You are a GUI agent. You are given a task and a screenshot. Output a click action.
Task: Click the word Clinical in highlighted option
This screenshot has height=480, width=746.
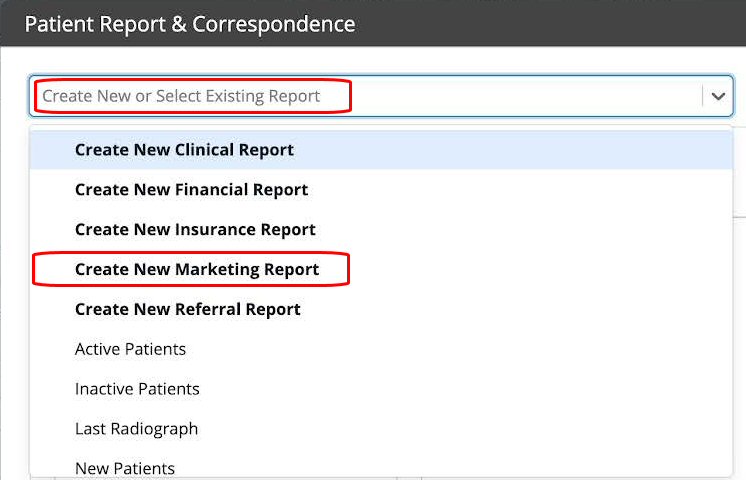point(205,150)
